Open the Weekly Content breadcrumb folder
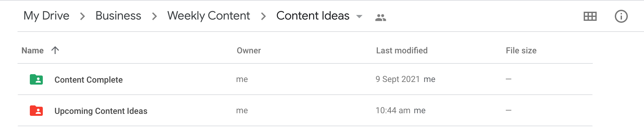 pyautogui.click(x=209, y=16)
